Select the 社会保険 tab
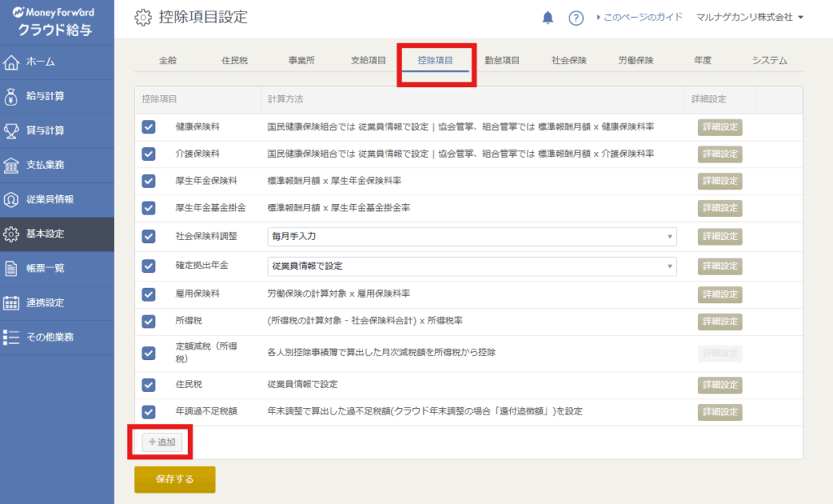The image size is (833, 504). [569, 60]
